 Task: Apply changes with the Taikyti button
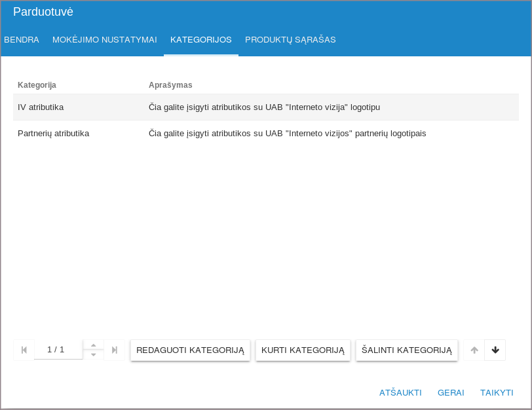click(497, 393)
